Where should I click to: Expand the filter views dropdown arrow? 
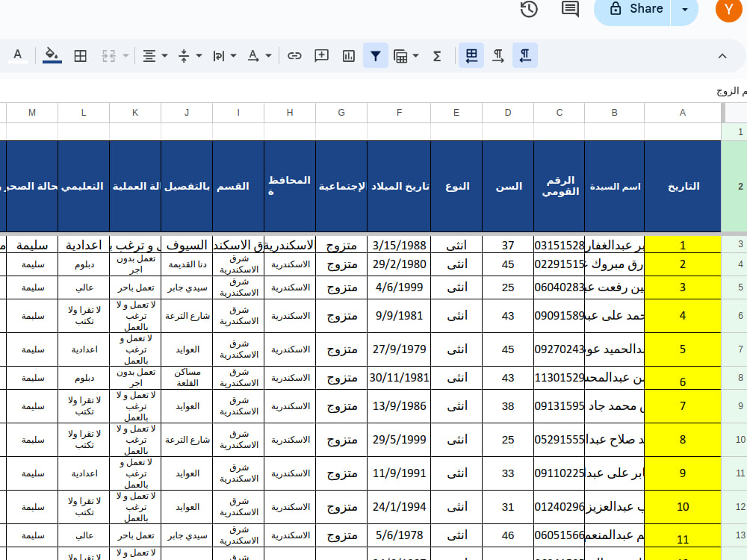tap(416, 56)
